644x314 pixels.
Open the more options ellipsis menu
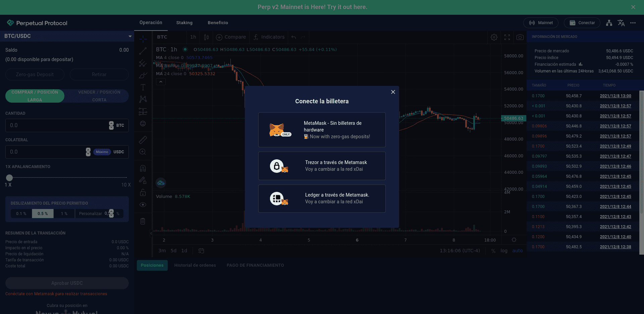[x=633, y=23]
